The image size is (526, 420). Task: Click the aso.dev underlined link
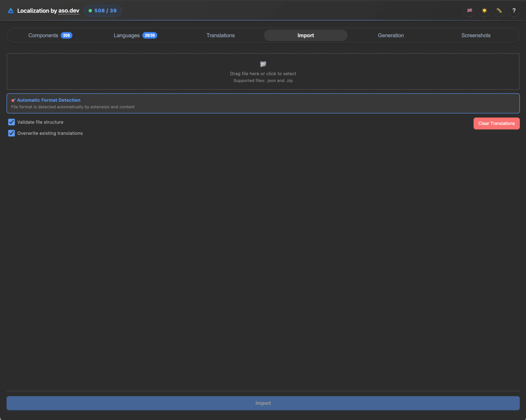[x=69, y=11]
